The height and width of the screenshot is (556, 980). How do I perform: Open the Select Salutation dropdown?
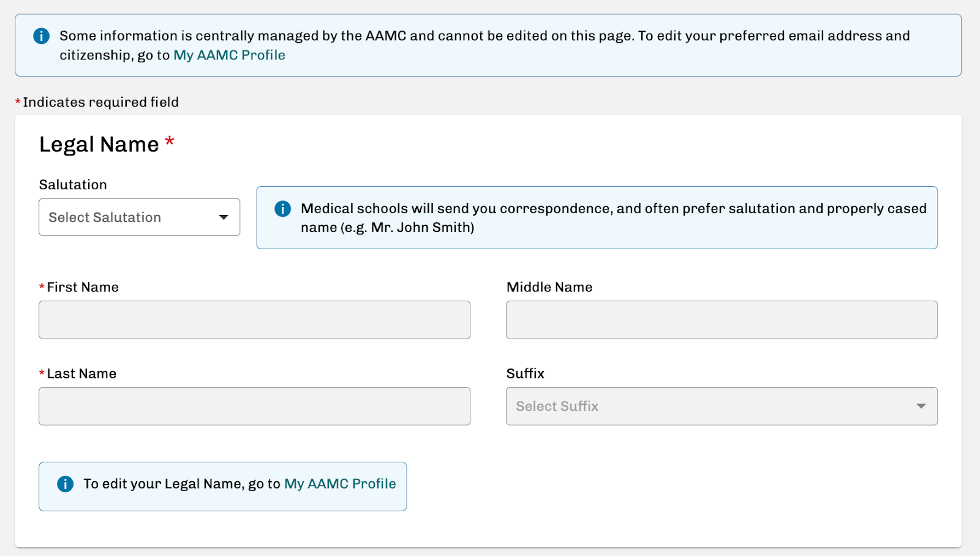tap(139, 217)
